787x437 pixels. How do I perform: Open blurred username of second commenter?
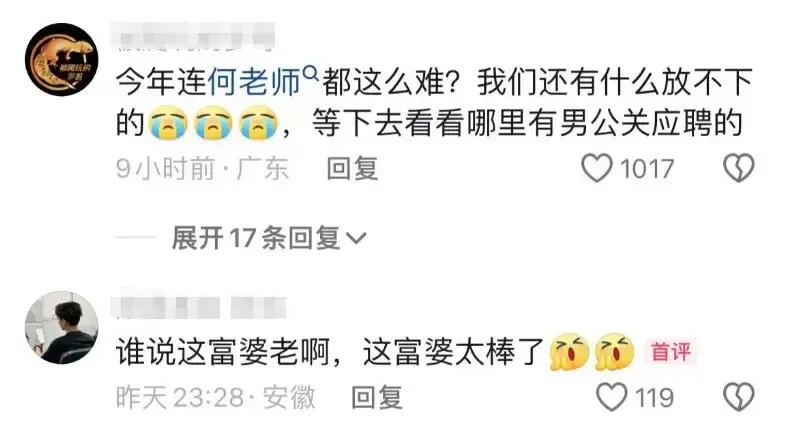tap(198, 308)
